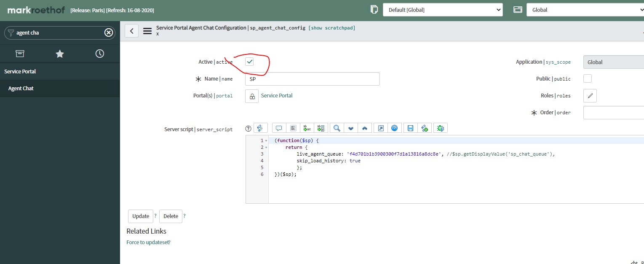Image resolution: width=644 pixels, height=264 pixels.
Task: Click the skip_load_history line in script
Action: pyautogui.click(x=329, y=161)
